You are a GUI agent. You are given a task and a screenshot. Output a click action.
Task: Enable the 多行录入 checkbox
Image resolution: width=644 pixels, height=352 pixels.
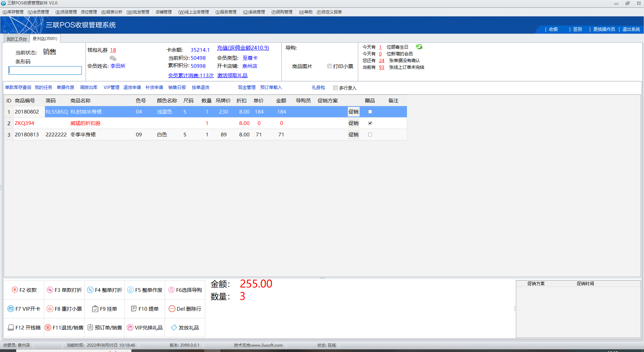(335, 88)
